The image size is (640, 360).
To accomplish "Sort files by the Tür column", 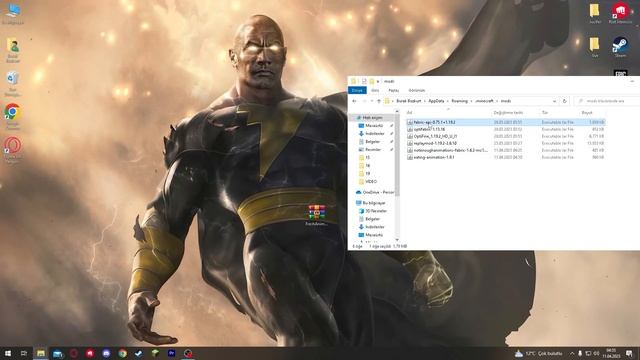I will click(544, 113).
